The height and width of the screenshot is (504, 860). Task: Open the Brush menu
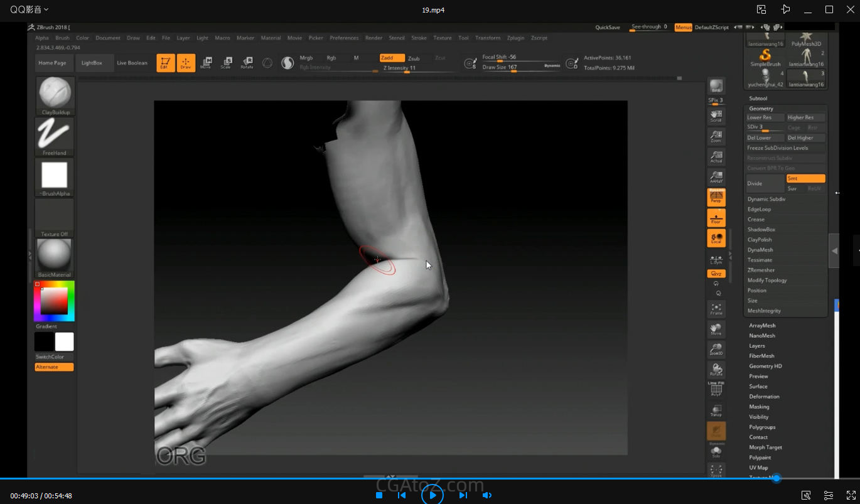click(x=62, y=38)
